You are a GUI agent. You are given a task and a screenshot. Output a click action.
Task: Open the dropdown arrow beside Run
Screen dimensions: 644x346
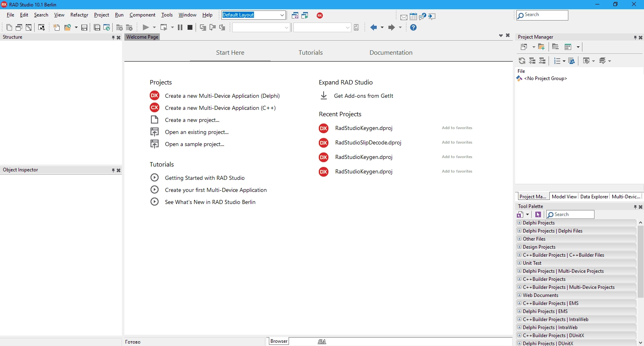tap(154, 27)
